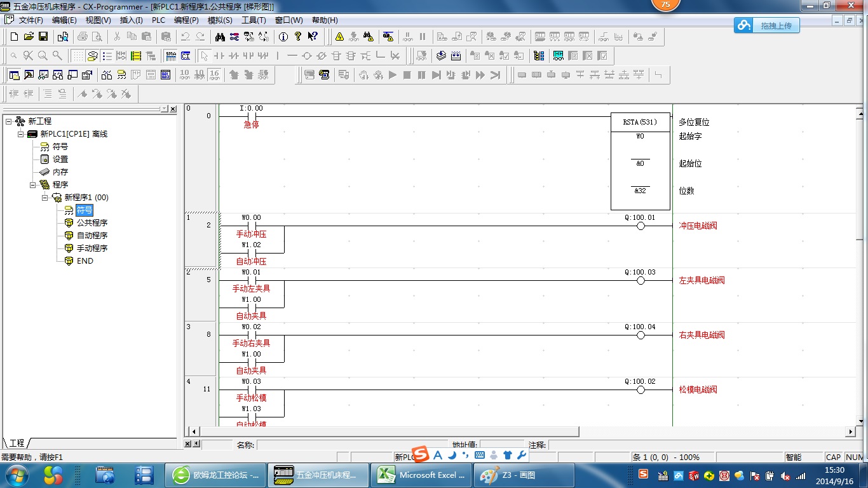Click the Find binoculars icon in the toolbar

click(x=220, y=37)
